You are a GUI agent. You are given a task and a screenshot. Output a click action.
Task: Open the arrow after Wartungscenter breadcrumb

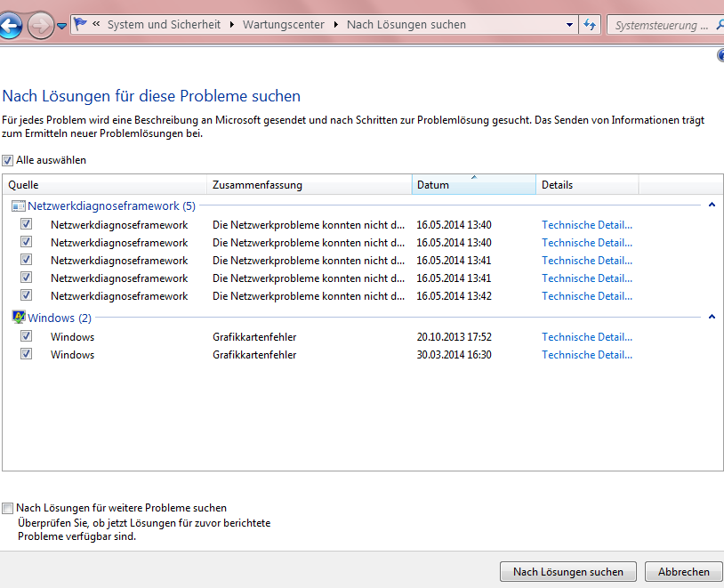336,25
